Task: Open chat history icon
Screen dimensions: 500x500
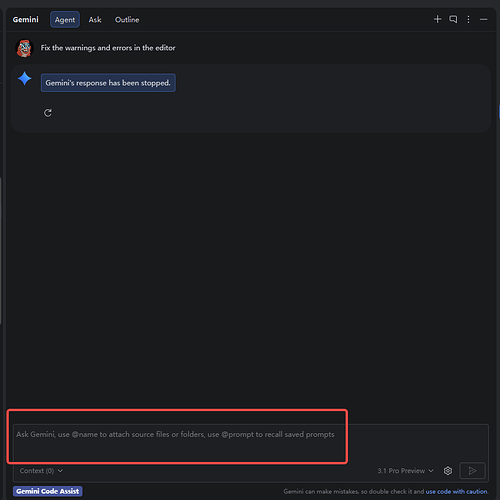Action: 453,19
